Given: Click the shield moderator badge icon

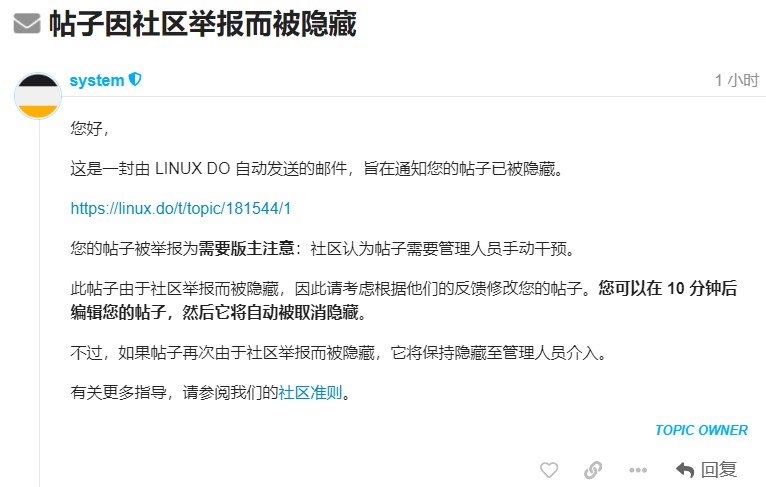Looking at the screenshot, I should [135, 79].
